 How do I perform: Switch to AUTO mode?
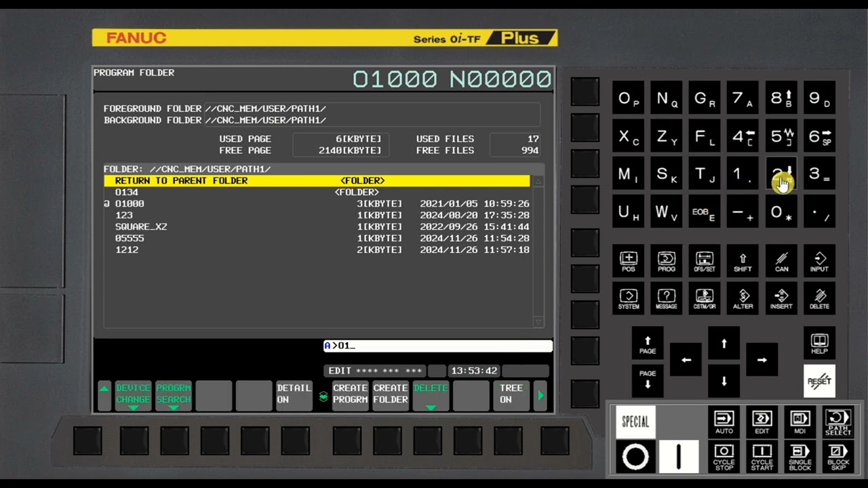724,422
